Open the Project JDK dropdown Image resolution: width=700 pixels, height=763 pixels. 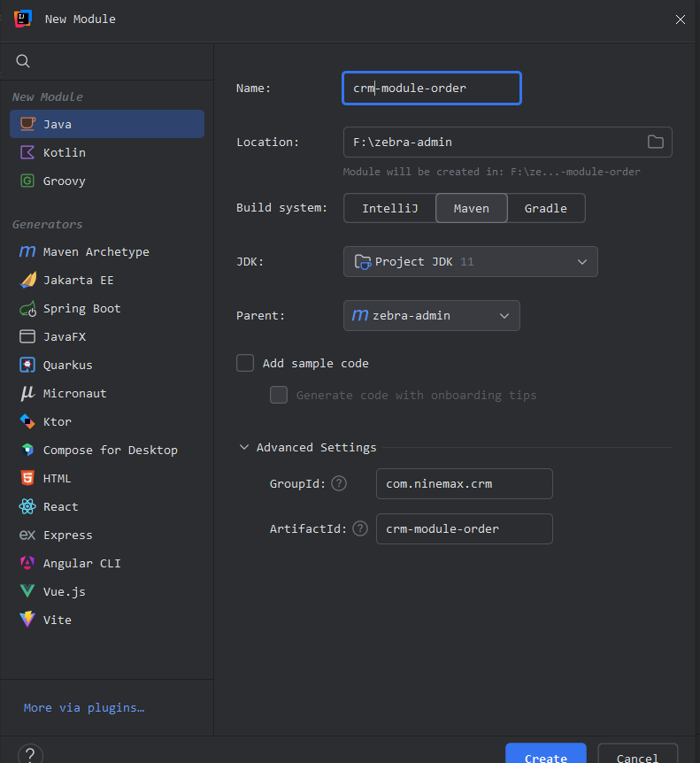click(471, 261)
